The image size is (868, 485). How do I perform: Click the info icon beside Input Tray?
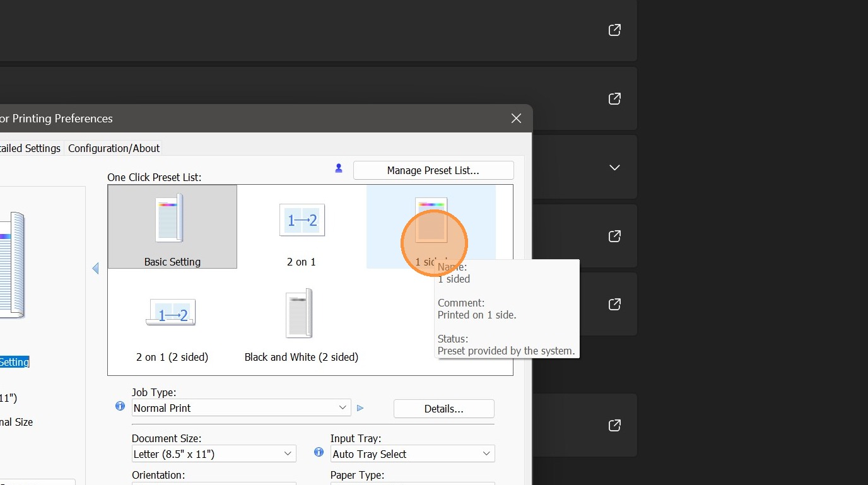click(x=319, y=452)
